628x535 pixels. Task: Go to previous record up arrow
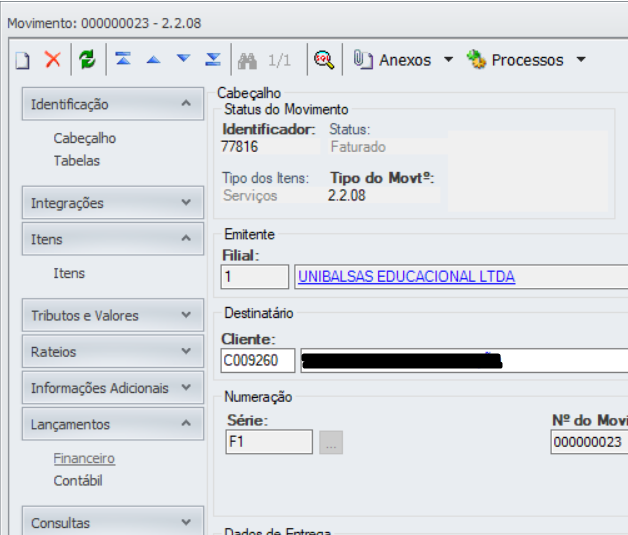153,60
